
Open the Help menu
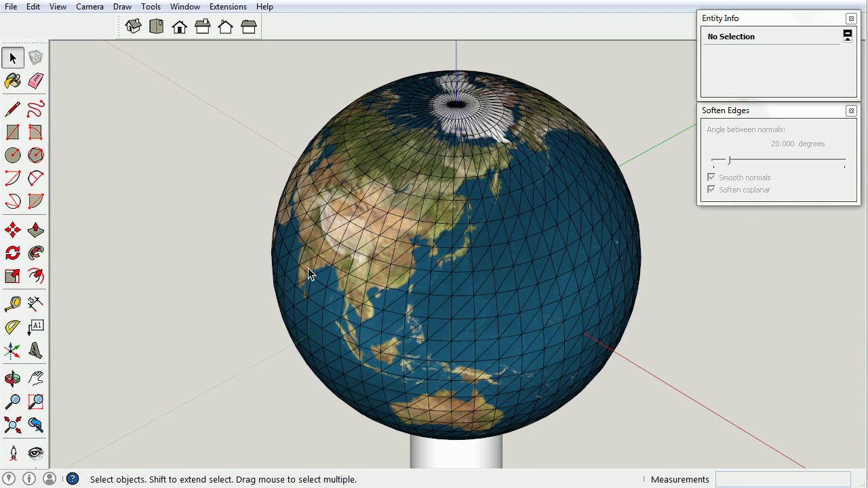(264, 7)
